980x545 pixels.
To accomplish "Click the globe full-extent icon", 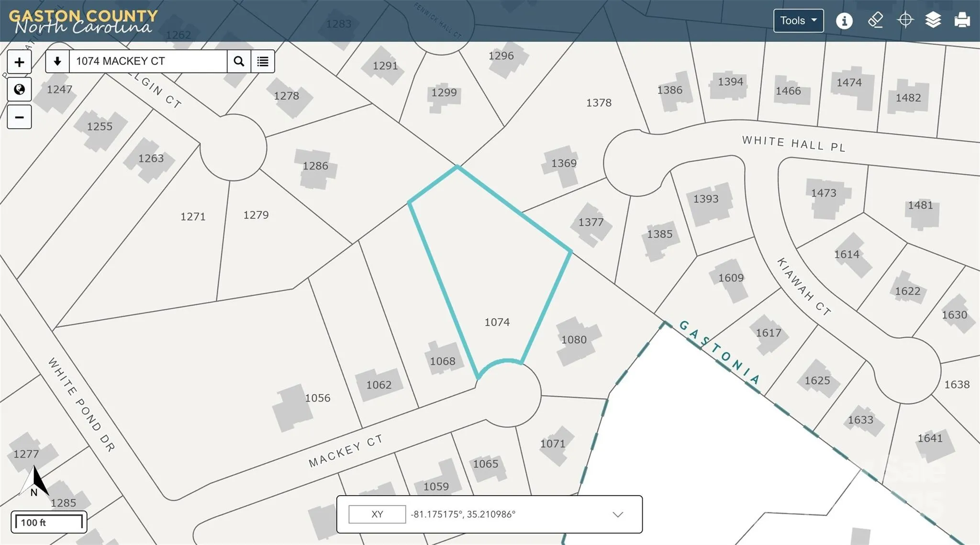I will point(19,89).
